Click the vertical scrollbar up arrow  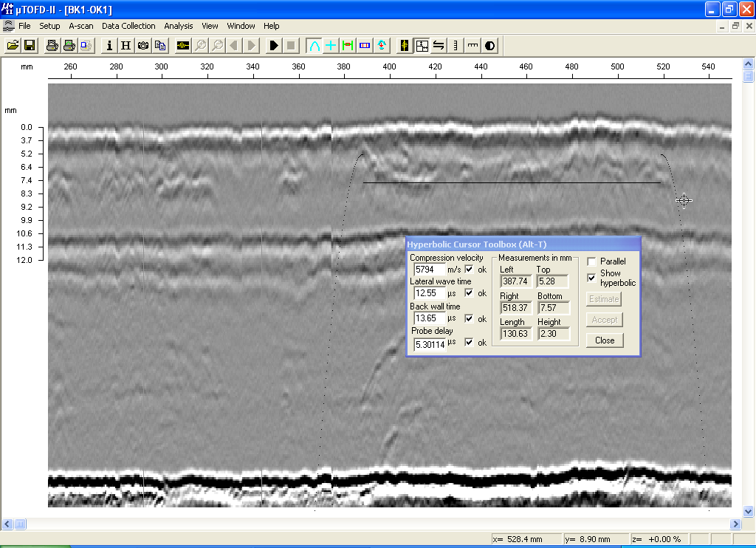pos(749,64)
